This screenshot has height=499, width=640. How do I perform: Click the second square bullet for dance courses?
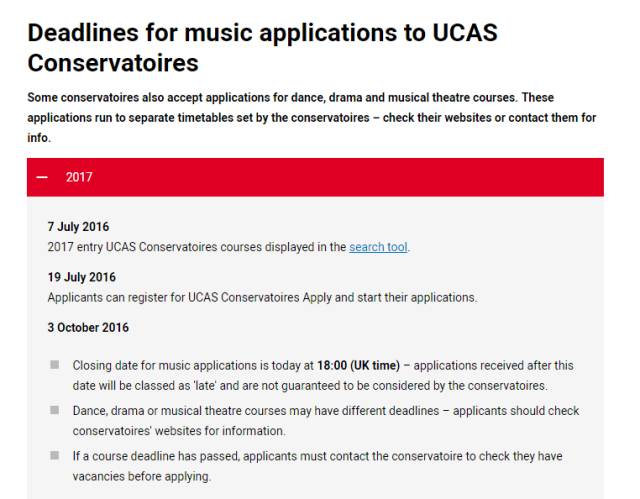point(55,410)
